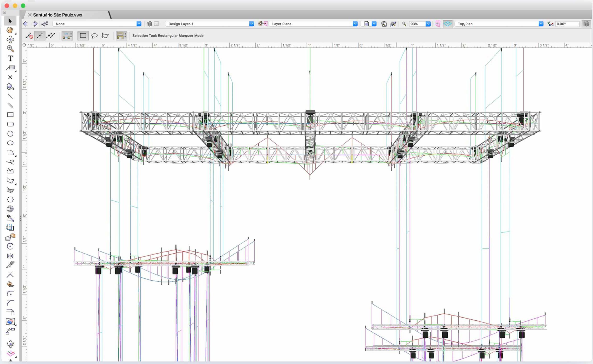This screenshot has width=593, height=364.
Task: Switch to Santuário São Paulo.vwx tab
Action: (58, 15)
